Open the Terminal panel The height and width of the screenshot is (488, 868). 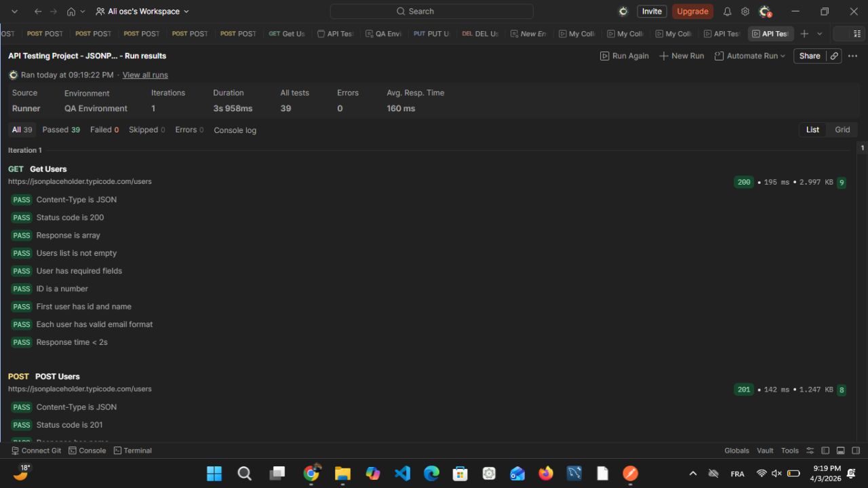(x=132, y=451)
